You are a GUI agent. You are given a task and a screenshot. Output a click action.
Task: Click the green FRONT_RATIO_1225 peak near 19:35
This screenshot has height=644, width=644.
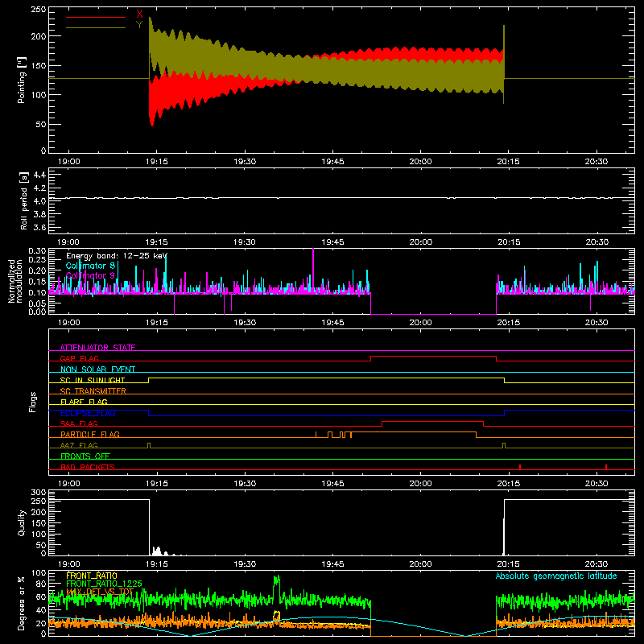coord(276,581)
